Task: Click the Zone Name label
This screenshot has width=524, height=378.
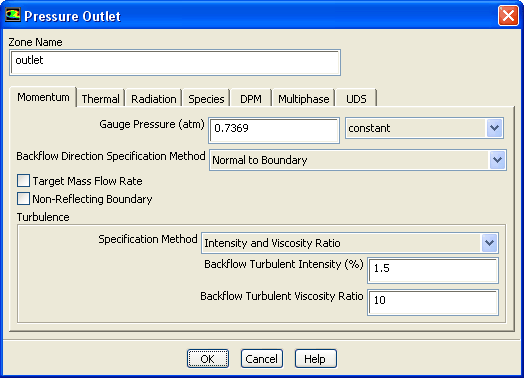Action: tap(35, 42)
